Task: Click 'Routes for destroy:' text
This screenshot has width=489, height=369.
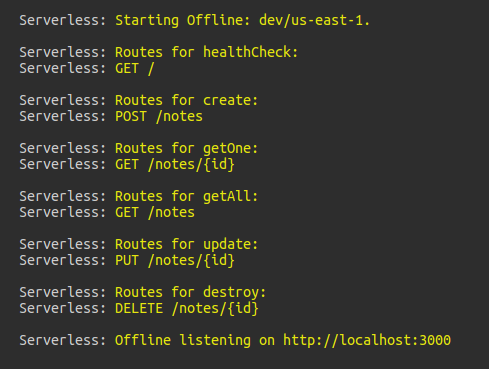Action: tap(190, 292)
